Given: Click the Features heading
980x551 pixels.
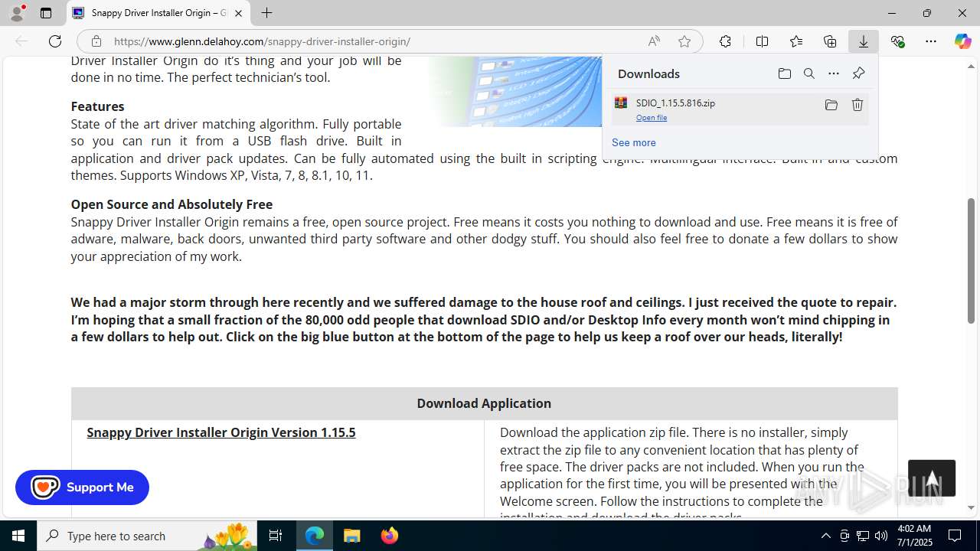Looking at the screenshot, I should 97,106.
